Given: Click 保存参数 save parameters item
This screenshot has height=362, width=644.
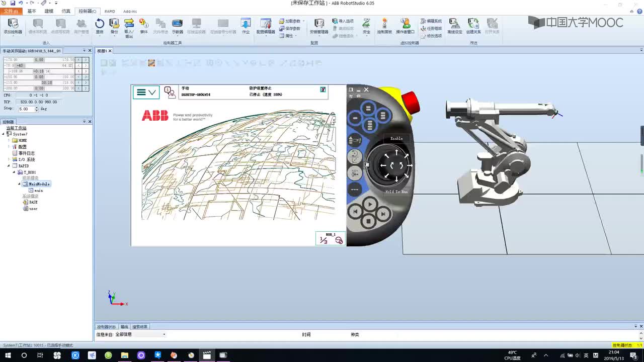Looking at the screenshot, I should [289, 28].
